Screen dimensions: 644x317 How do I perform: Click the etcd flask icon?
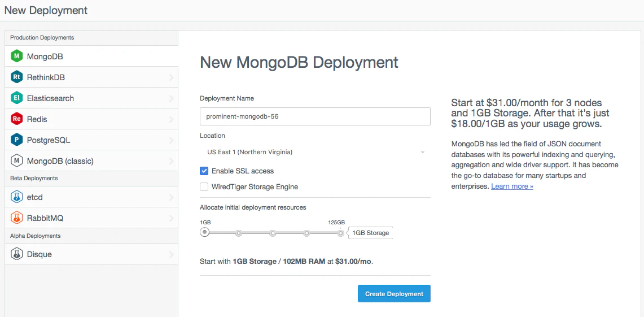click(x=17, y=197)
